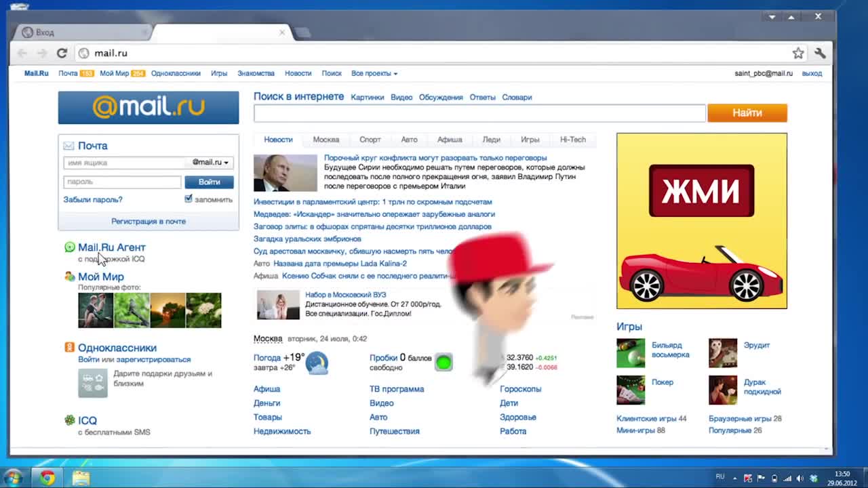Open the sunset popular photo thumbnail
The width and height of the screenshot is (868, 488).
(167, 310)
